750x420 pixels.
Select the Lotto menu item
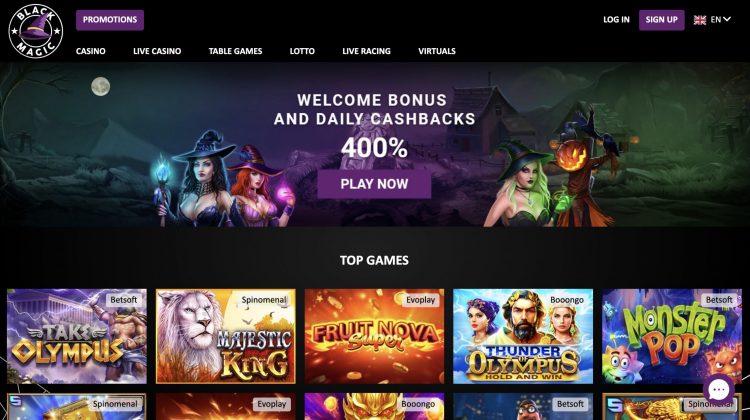click(302, 51)
